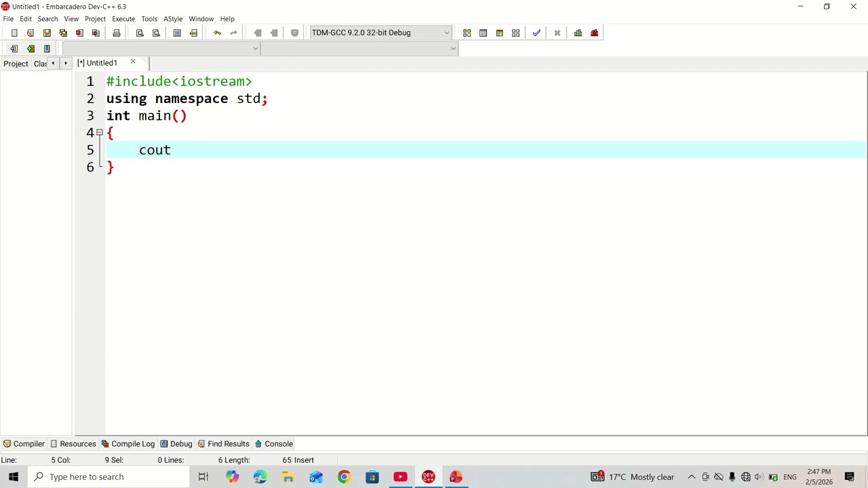The width and height of the screenshot is (868, 488).
Task: Click the taskbar search box
Action: pyautogui.click(x=108, y=476)
